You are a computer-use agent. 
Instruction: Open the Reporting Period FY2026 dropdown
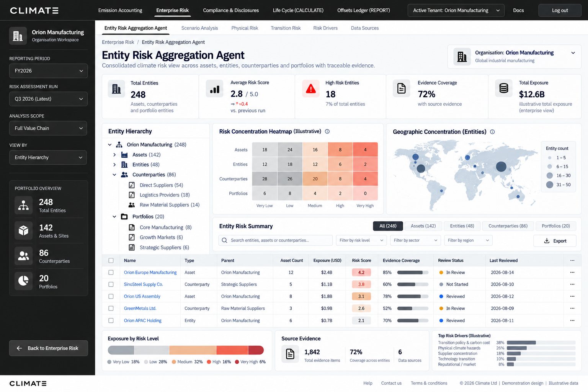tap(48, 71)
